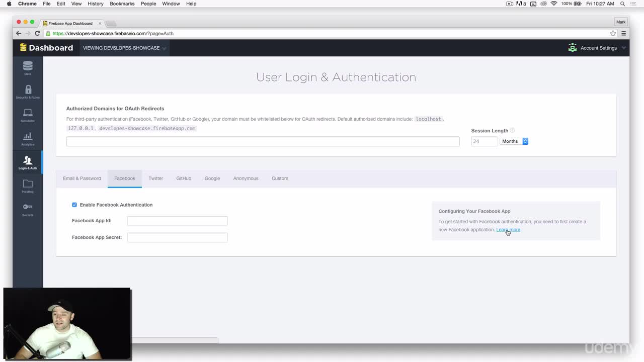Open Chrome hamburger menu
644x362 pixels.
tap(623, 33)
